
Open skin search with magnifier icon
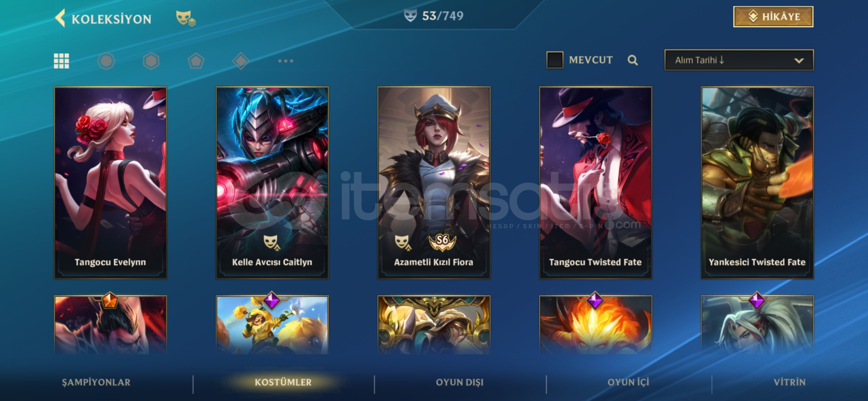pyautogui.click(x=633, y=60)
